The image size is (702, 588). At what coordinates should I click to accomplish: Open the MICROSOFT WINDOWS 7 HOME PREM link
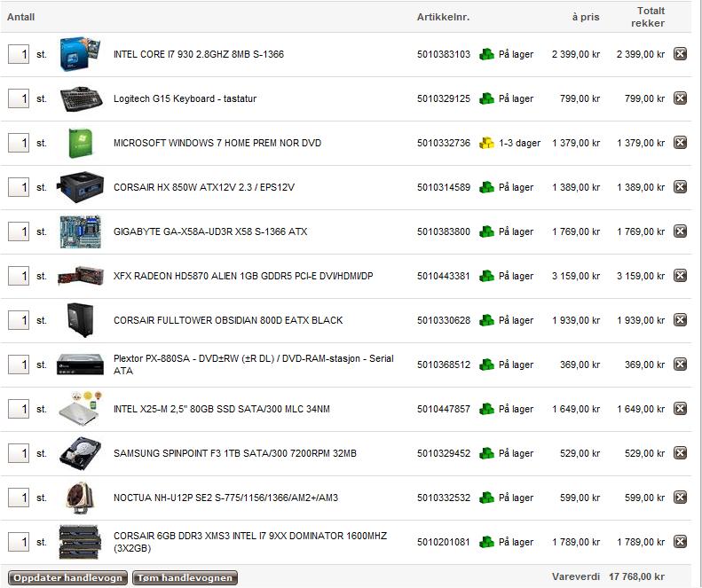(x=217, y=143)
